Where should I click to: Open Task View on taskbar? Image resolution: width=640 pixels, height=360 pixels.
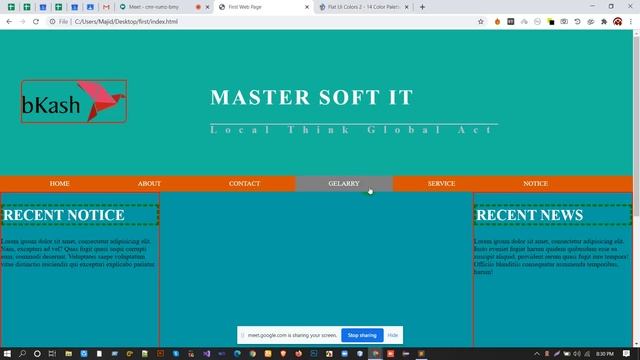[52, 353]
